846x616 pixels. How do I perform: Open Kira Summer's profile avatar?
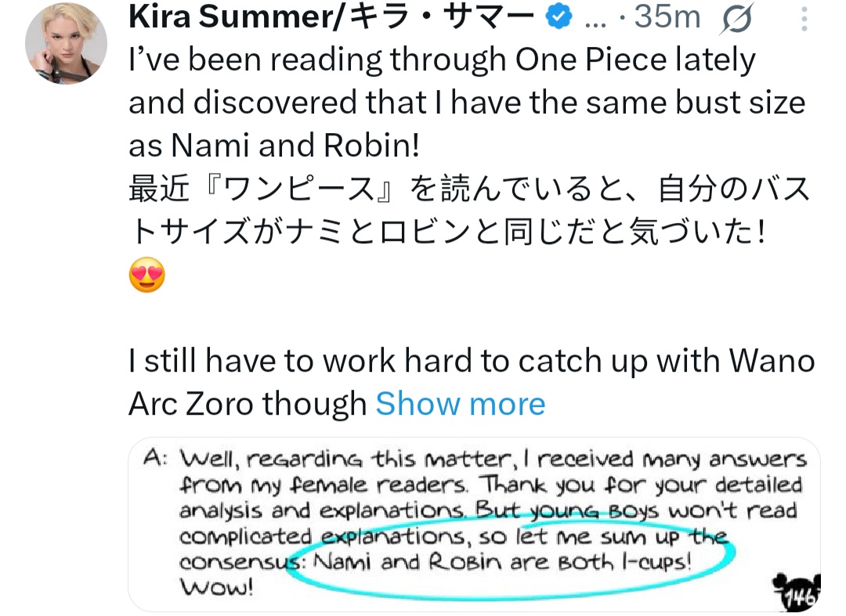(x=67, y=49)
